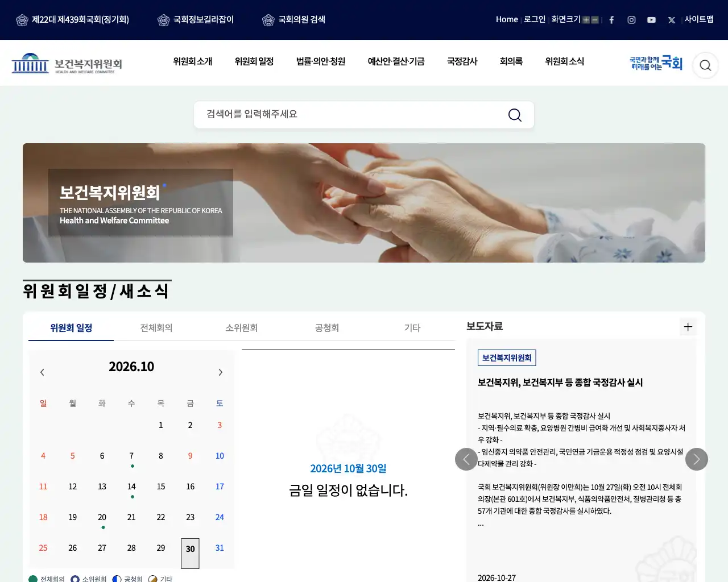Open the X (Twitter) icon link

click(672, 20)
